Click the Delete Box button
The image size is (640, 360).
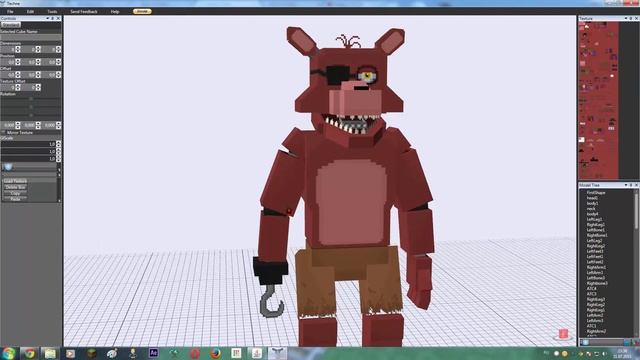16,187
